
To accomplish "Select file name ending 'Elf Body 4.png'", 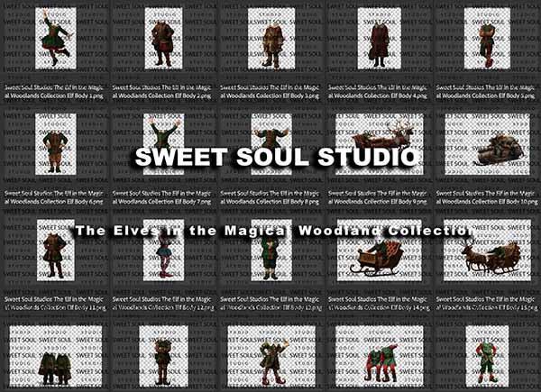I will tap(378, 92).
